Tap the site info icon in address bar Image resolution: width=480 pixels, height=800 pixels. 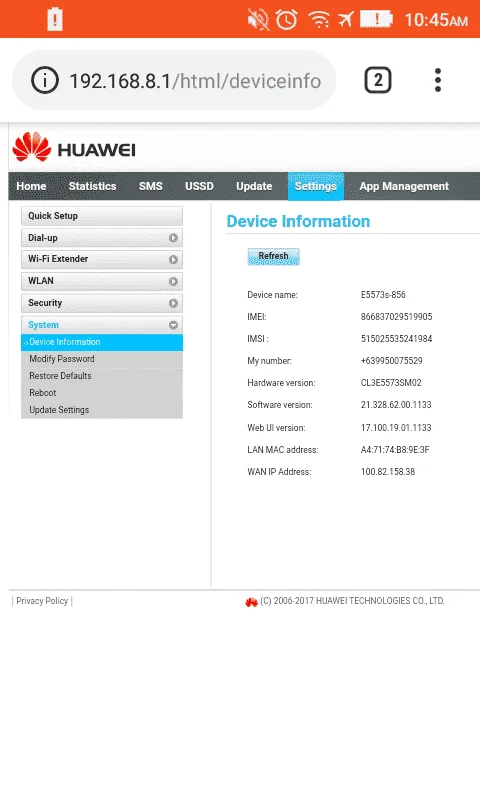(45, 81)
